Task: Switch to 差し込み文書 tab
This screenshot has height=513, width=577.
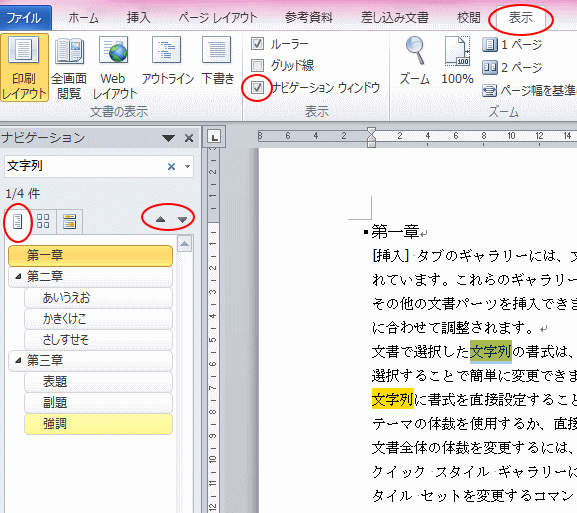Action: 394,18
